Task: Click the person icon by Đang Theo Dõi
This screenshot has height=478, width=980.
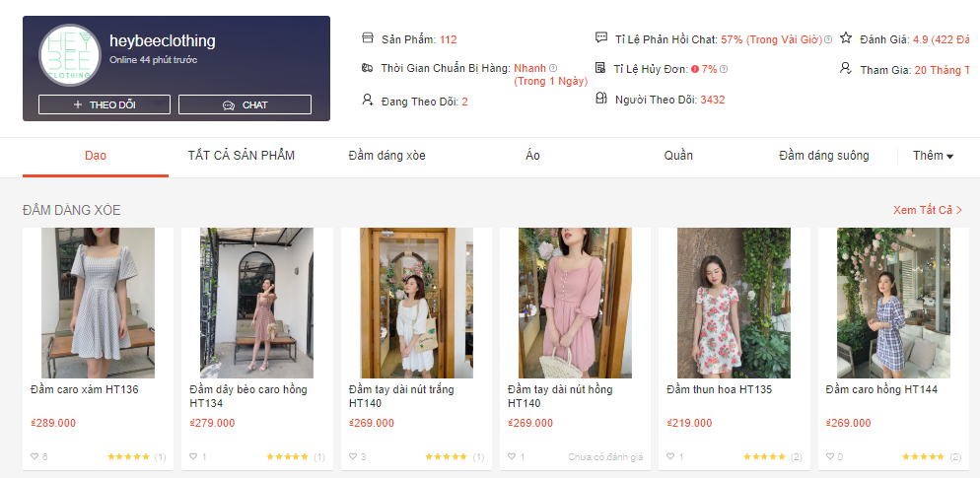Action: [368, 100]
